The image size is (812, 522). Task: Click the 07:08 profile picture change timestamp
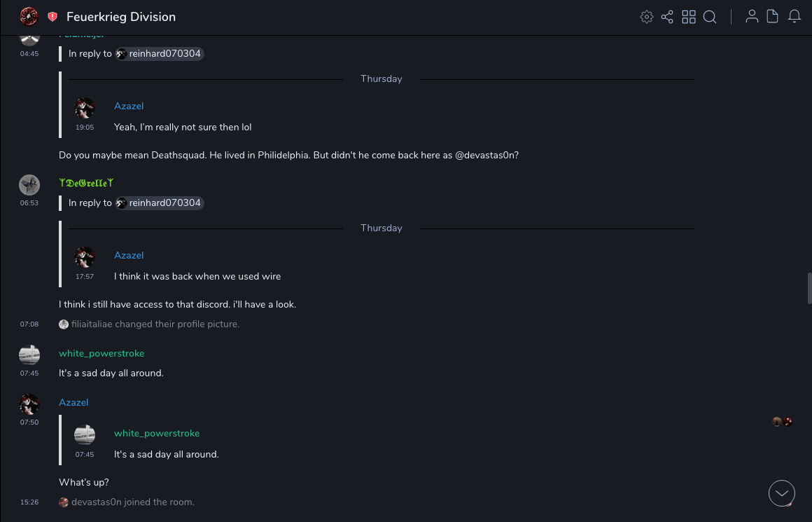(29, 324)
